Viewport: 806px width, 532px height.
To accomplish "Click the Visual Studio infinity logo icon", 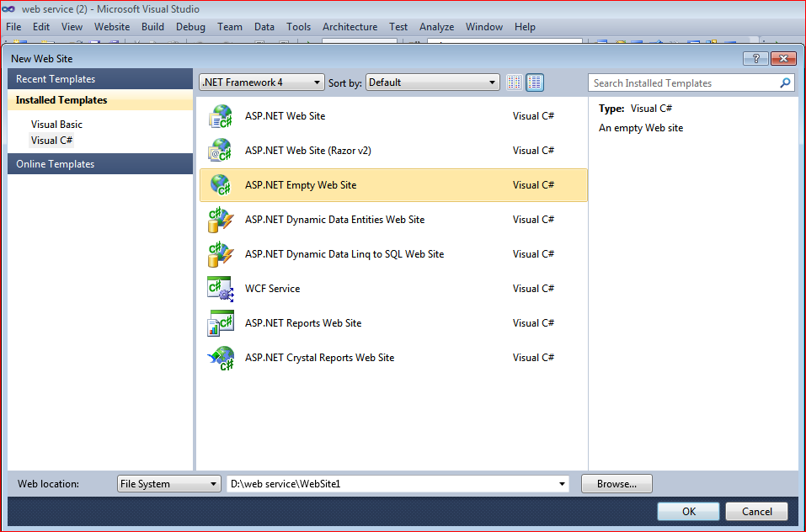I will tap(8, 8).
